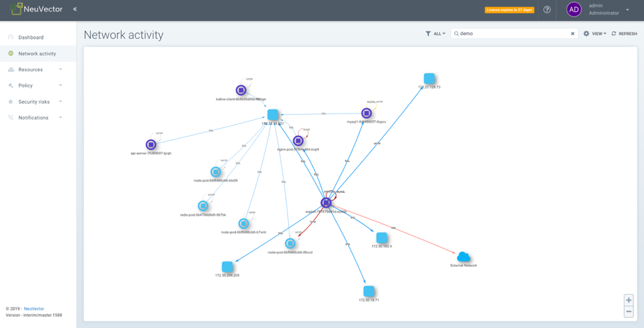The image size is (644, 328).
Task: Go to Dashboard in sidebar
Action: pos(30,38)
